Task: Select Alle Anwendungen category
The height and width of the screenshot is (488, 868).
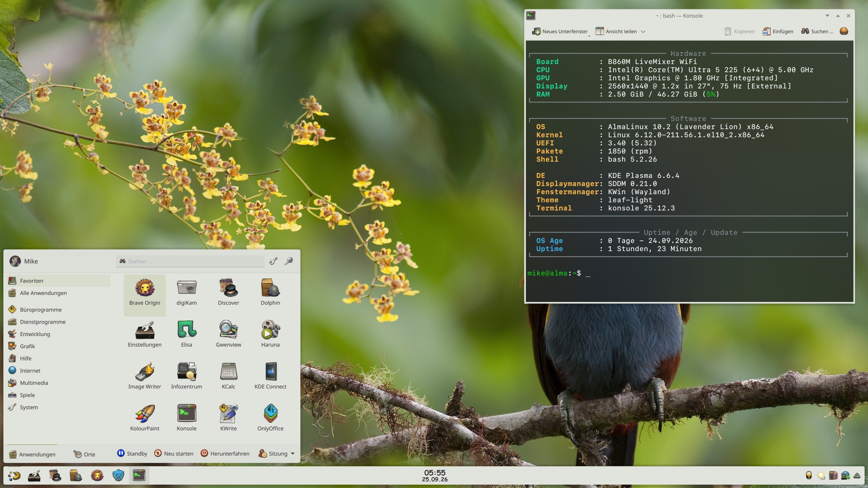Action: [58, 293]
